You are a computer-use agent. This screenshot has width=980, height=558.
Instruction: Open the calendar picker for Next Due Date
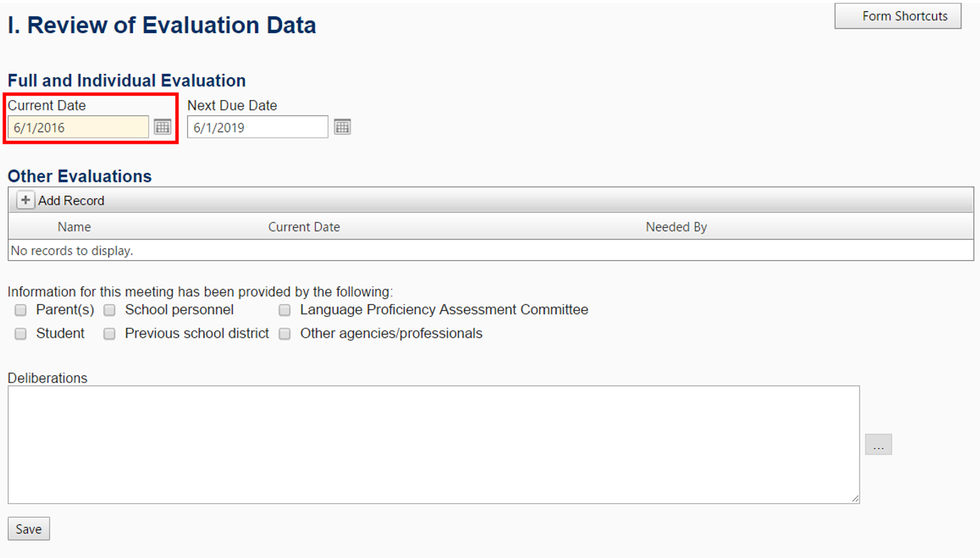tap(342, 126)
